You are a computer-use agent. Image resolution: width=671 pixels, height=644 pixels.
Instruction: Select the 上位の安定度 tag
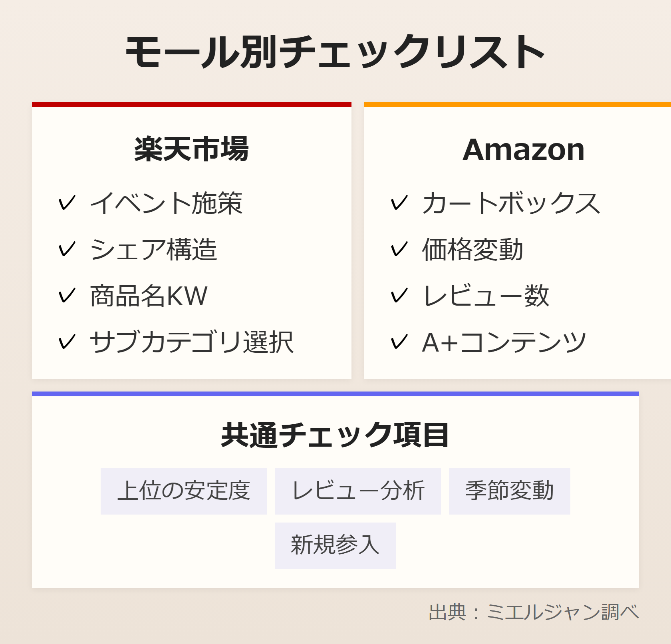[183, 491]
